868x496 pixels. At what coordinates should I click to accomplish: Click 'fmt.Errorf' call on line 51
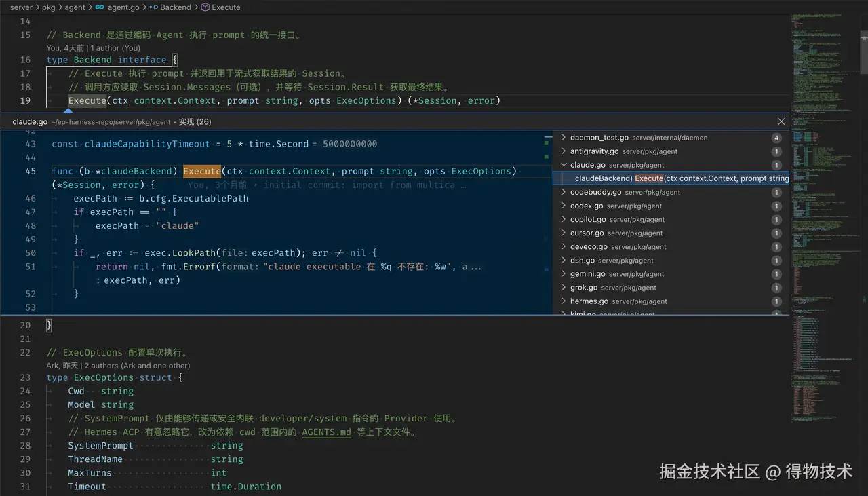click(189, 267)
